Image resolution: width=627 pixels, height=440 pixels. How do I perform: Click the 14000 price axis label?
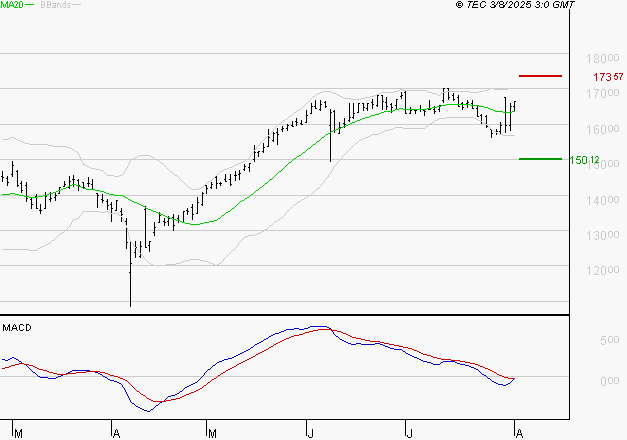pos(603,200)
